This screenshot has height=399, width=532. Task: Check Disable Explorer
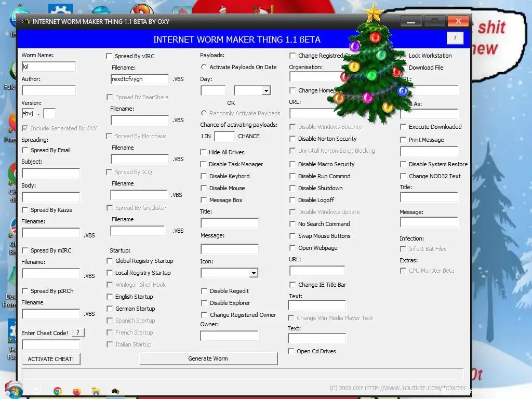click(x=204, y=303)
